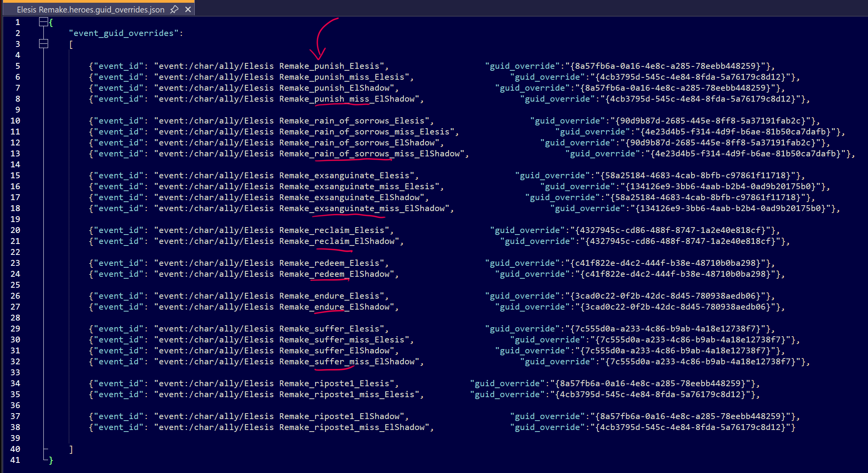Click the closing square bracket on line 40

71,449
